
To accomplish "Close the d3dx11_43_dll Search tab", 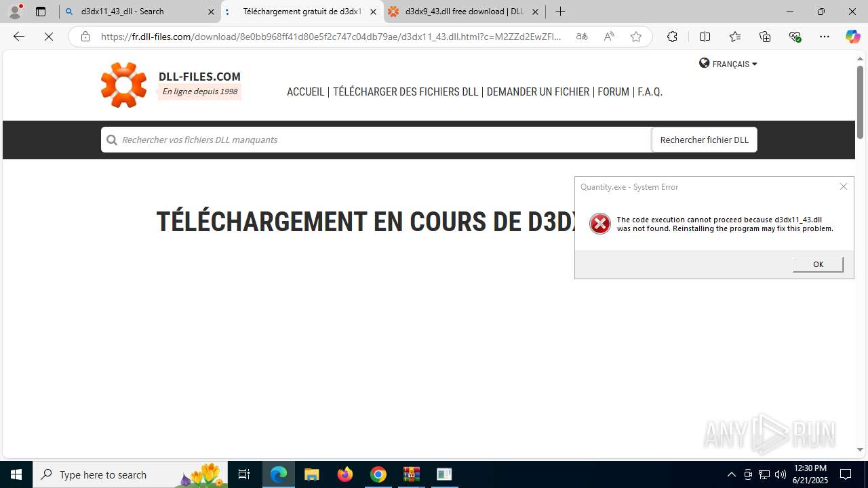I will [211, 12].
